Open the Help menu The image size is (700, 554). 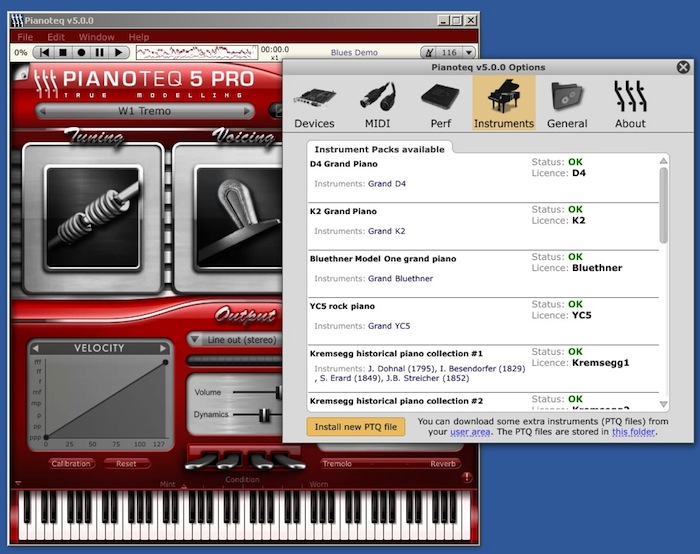(139, 37)
